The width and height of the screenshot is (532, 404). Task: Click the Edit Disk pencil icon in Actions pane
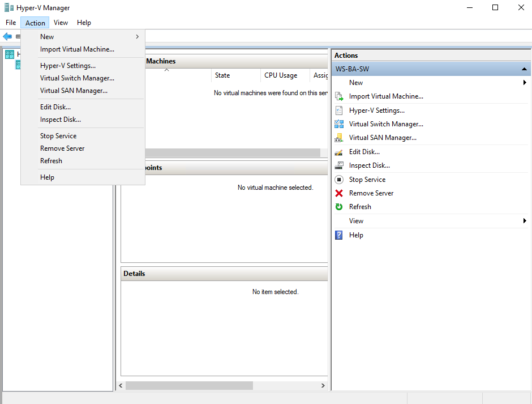339,152
